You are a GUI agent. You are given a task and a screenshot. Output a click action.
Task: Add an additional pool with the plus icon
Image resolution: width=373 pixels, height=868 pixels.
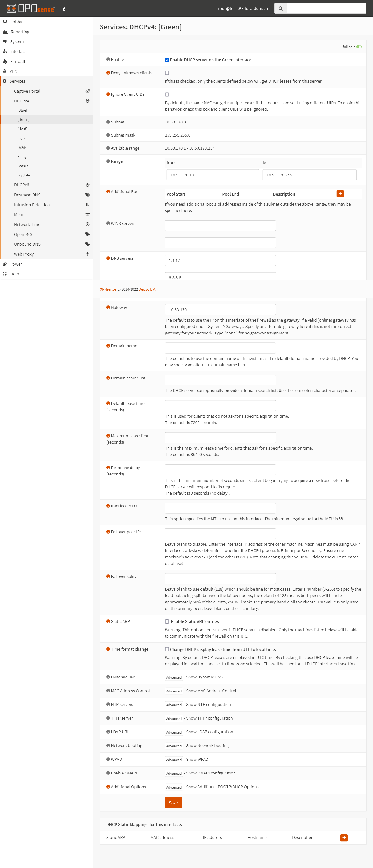click(340, 194)
